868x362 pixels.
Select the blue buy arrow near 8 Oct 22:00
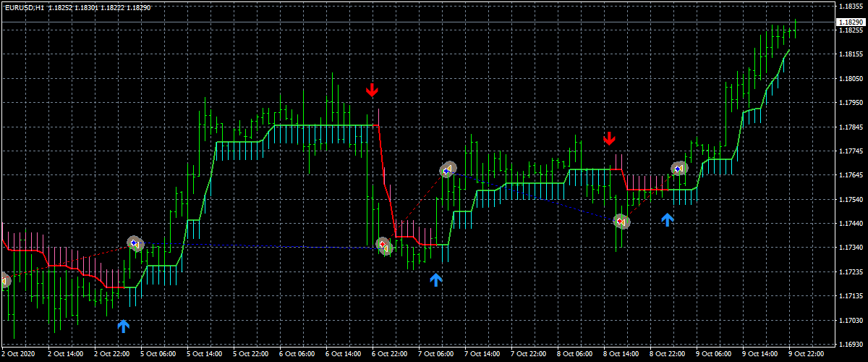coord(668,219)
